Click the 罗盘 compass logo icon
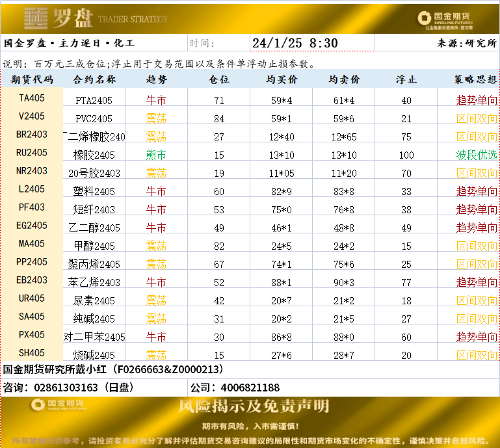 coord(36,18)
